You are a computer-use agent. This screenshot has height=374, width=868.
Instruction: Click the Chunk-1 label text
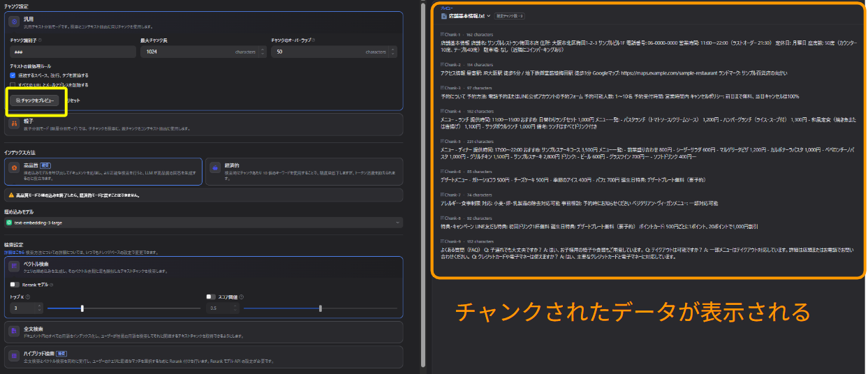pyautogui.click(x=453, y=34)
